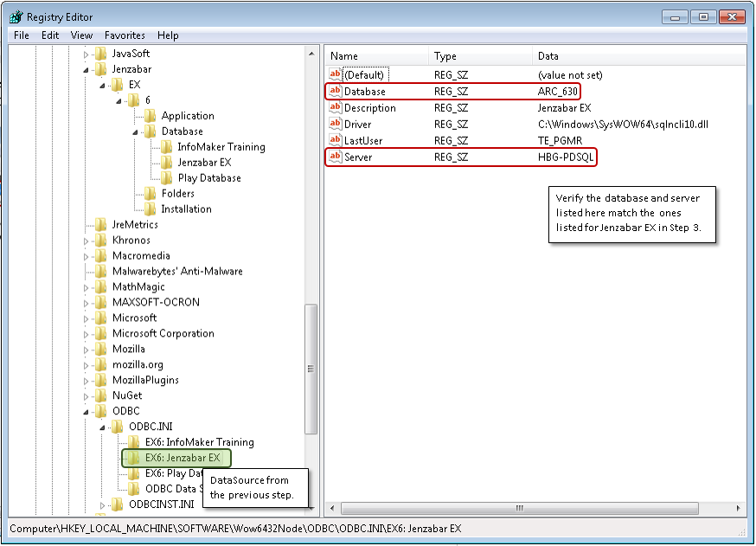Viewport: 756px width, 546px height.
Task: Select the Driver value icon
Action: click(x=336, y=125)
